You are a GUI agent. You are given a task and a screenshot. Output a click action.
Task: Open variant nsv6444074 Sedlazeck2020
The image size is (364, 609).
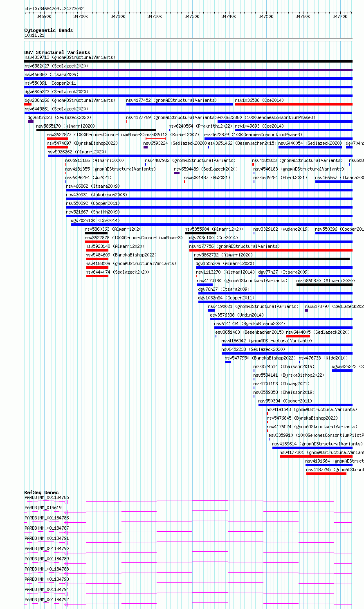point(117,272)
